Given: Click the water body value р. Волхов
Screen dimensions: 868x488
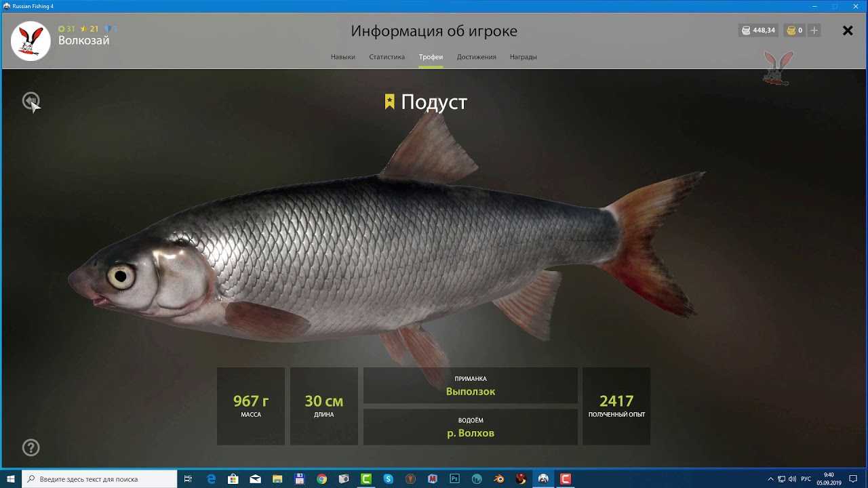Looking at the screenshot, I should pos(471,433).
